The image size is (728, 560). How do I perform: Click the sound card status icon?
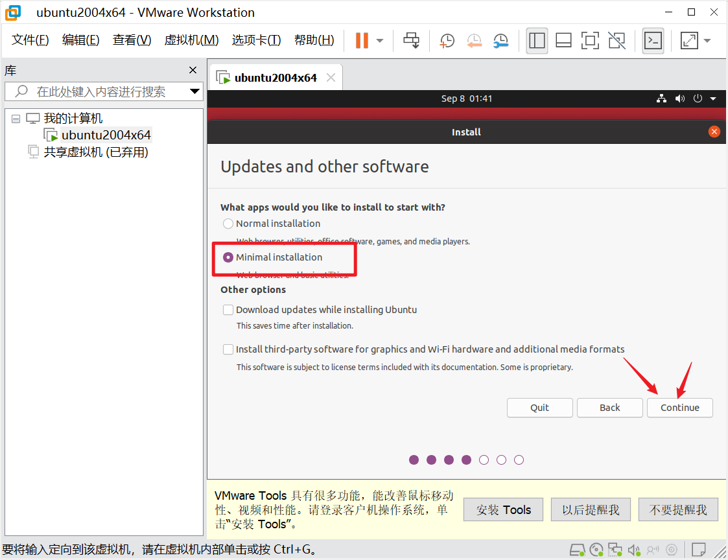[x=634, y=550]
